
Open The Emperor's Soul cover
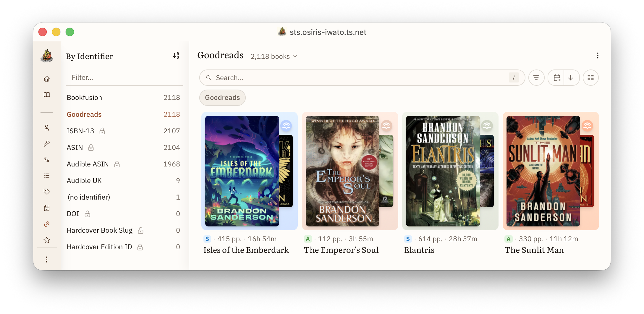point(342,171)
